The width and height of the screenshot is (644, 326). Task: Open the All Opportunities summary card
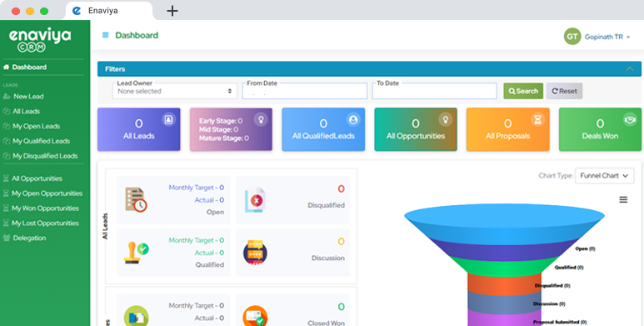(x=416, y=129)
